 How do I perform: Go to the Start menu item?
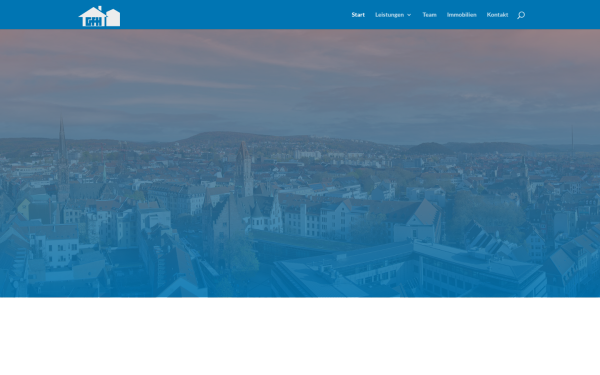coord(358,15)
